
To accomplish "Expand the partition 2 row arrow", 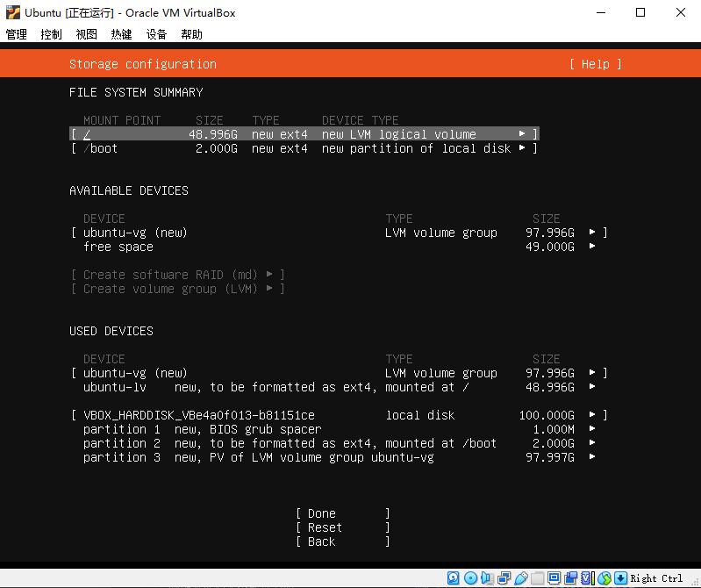I will [x=592, y=443].
